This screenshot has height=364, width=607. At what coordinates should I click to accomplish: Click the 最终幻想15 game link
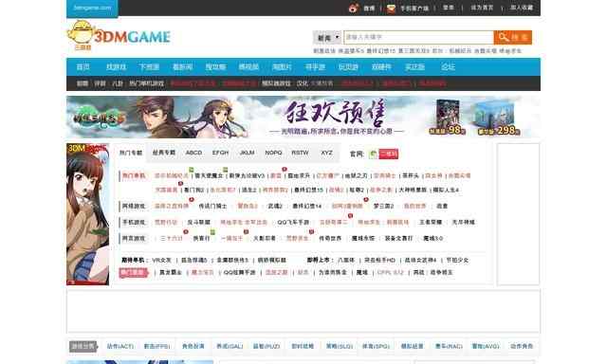pos(308,190)
